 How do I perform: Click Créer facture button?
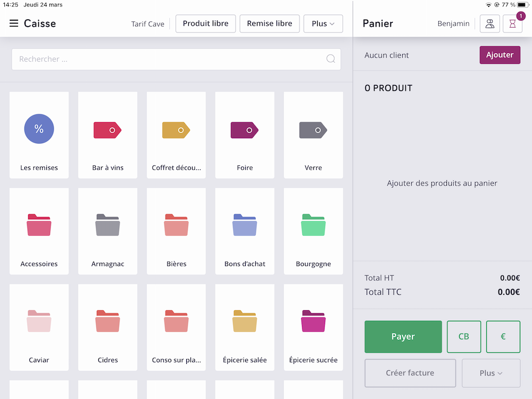[x=410, y=373]
